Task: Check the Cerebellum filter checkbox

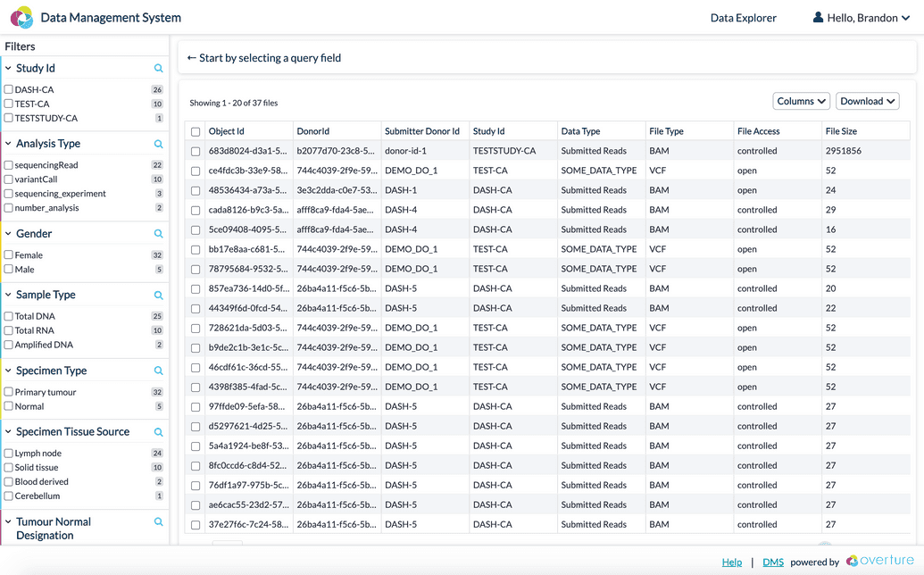Action: (9, 496)
